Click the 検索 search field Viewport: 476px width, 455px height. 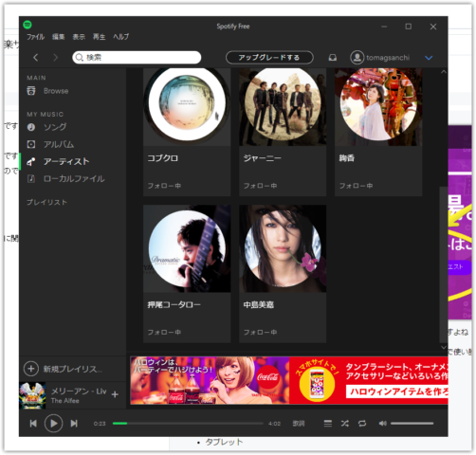(x=137, y=58)
